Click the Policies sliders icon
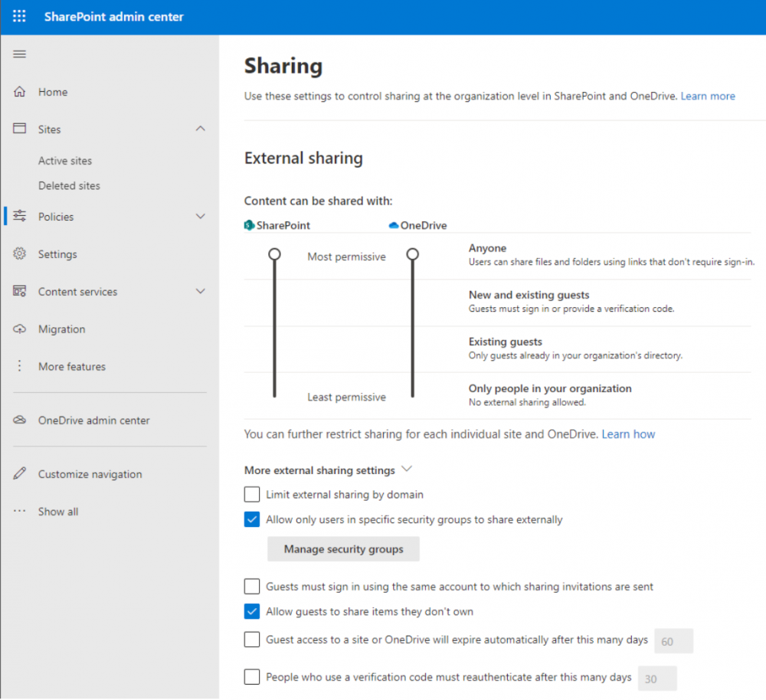Viewport: 766px width, 700px height. point(20,215)
